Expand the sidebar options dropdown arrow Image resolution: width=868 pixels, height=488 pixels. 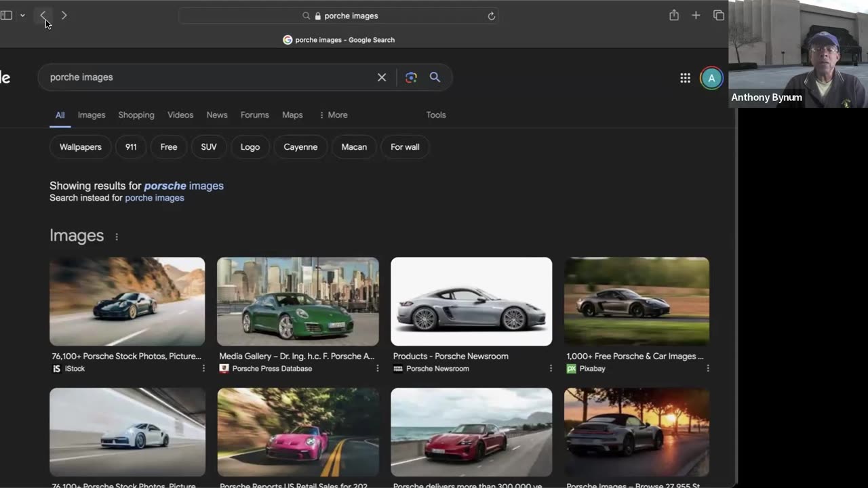22,16
